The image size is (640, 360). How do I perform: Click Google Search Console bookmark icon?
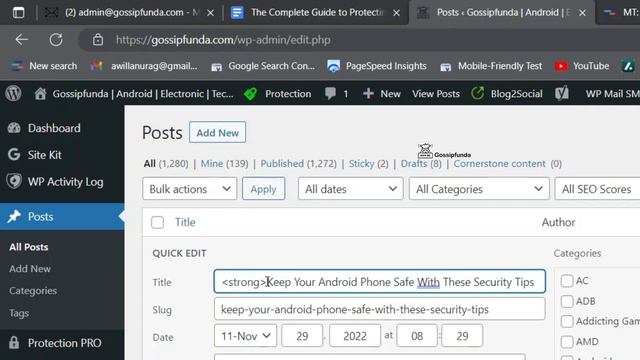tap(216, 67)
